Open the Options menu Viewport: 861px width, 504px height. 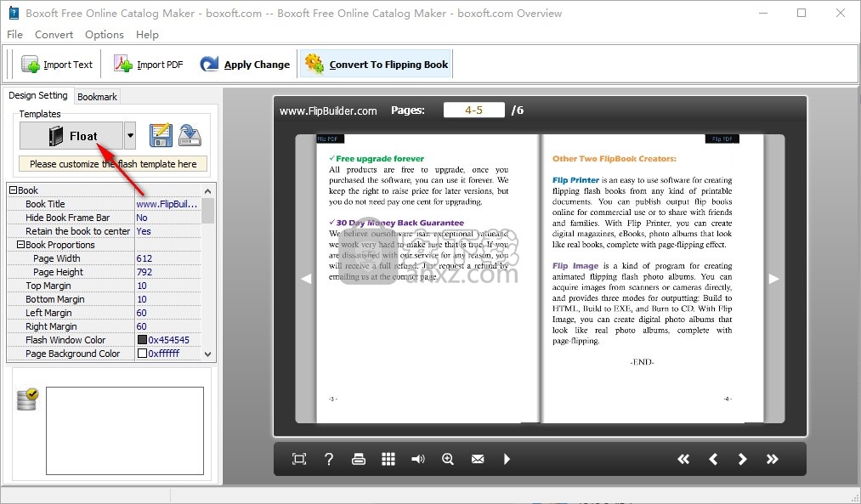105,34
